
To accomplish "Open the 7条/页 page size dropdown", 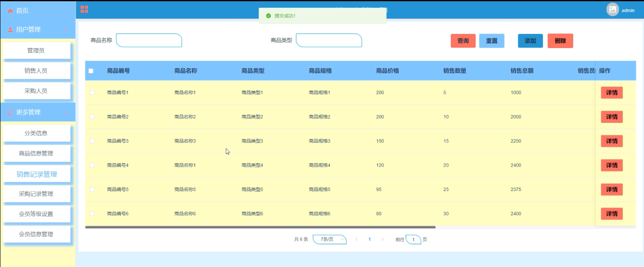I will coord(330,240).
